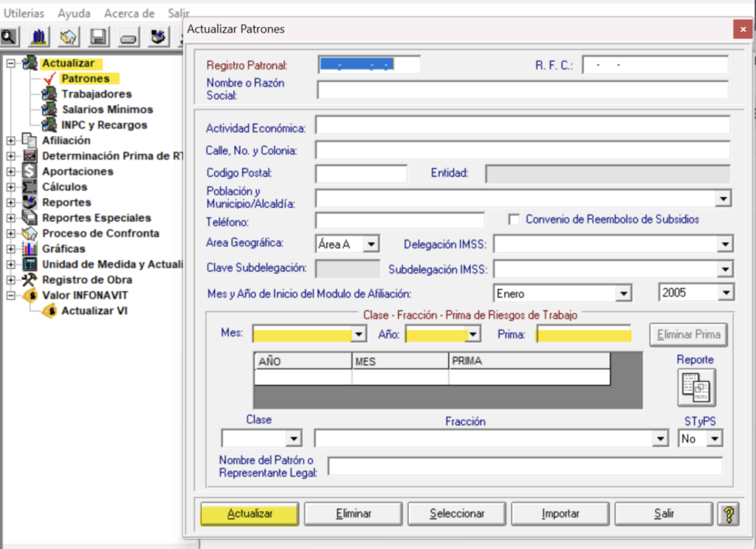The height and width of the screenshot is (549, 756).
Task: Open the Población y Municipio/Alcaldía dropdown
Action: 723,198
